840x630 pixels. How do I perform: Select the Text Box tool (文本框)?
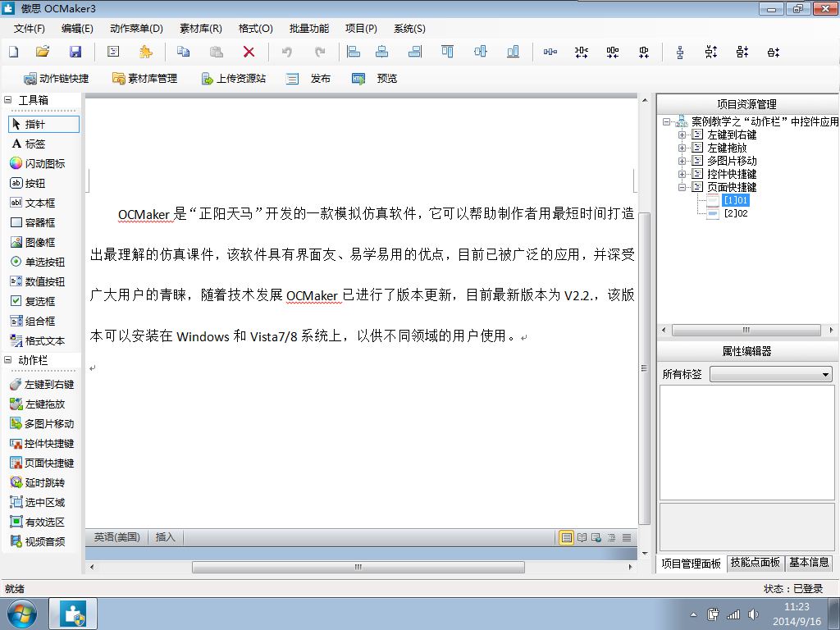click(x=33, y=203)
